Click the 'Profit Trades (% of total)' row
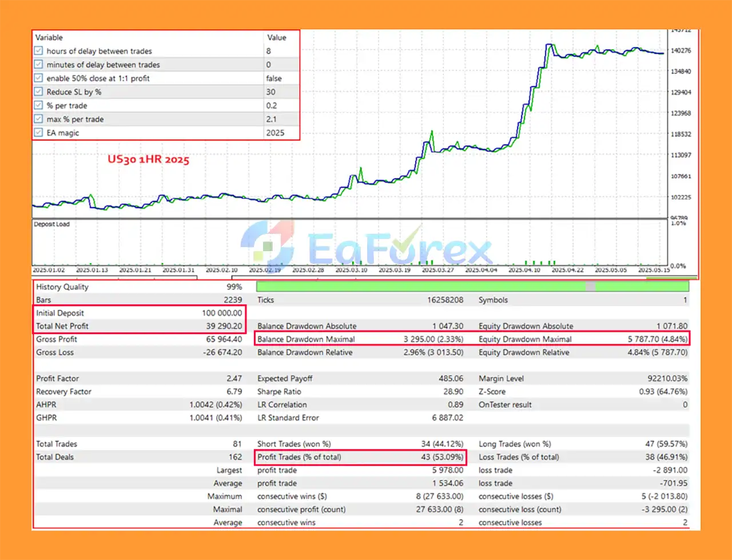 (x=360, y=457)
